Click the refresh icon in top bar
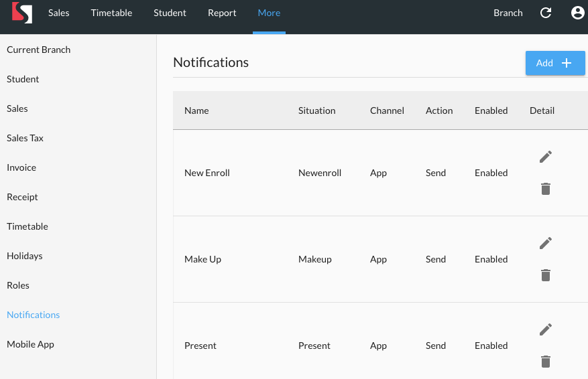Image resolution: width=588 pixels, height=379 pixels. point(546,13)
